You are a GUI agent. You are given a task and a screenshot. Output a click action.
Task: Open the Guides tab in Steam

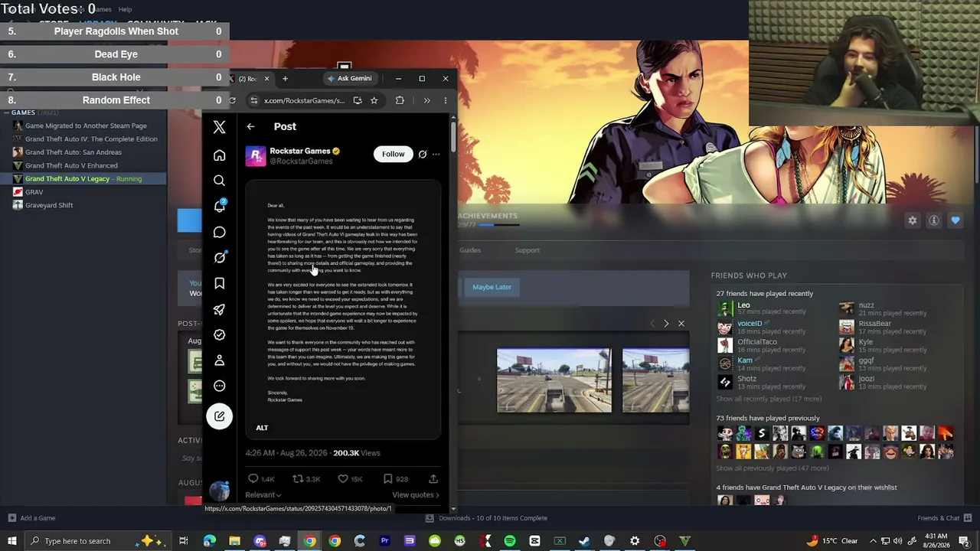point(470,250)
